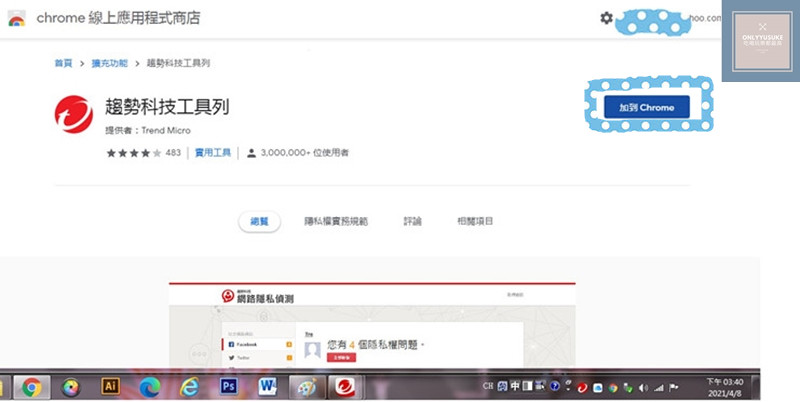The height and width of the screenshot is (402, 800).
Task: Go to 首頁 breadcrumb link
Action: 63,63
